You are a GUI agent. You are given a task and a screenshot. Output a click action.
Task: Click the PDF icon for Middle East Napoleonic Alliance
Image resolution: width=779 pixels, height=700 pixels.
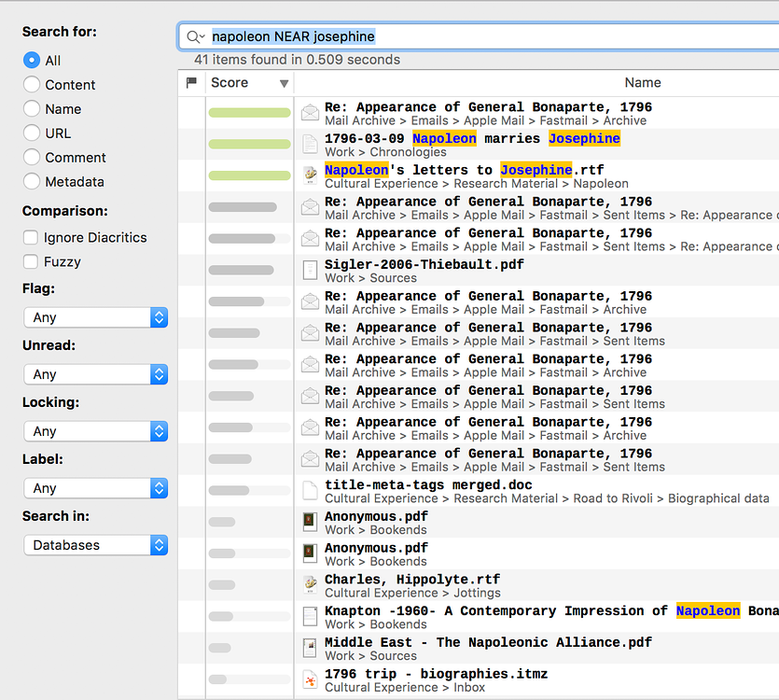pos(311,649)
